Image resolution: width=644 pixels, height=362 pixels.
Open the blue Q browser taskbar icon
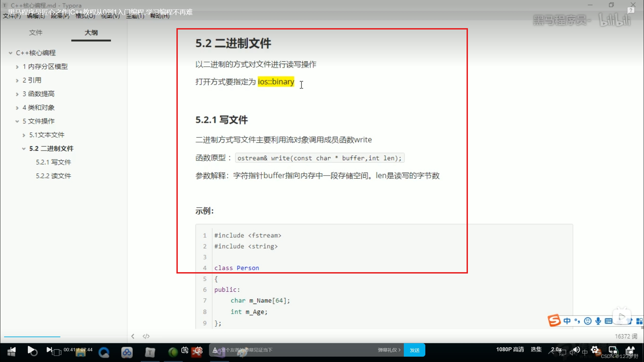[x=104, y=352]
